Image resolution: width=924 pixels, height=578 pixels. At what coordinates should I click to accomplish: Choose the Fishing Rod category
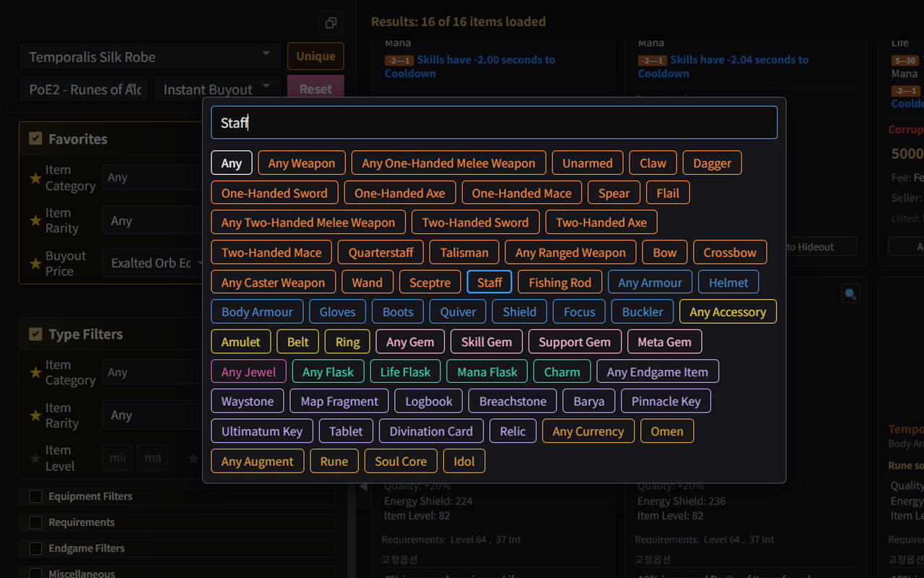pyautogui.click(x=560, y=282)
